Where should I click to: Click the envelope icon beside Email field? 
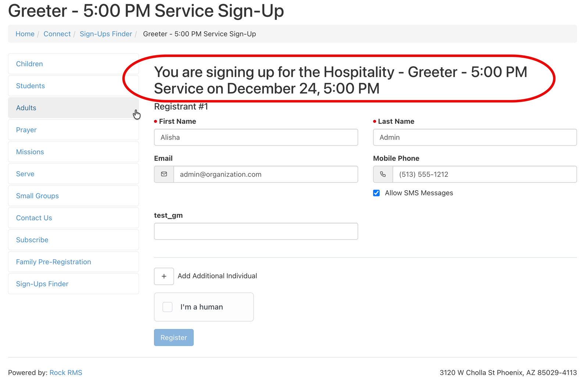tap(164, 174)
